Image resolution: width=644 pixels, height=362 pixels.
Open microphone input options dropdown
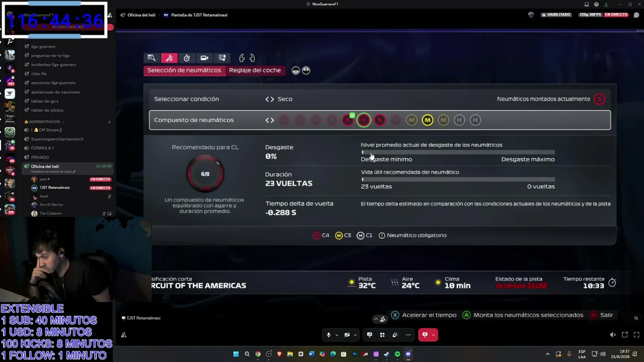[x=337, y=335]
